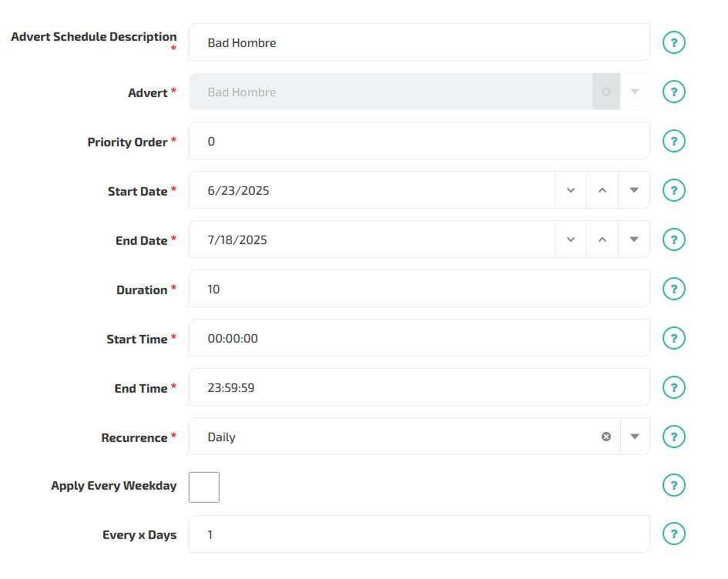
Task: Open the Start Date calendar dropdown
Action: point(634,190)
